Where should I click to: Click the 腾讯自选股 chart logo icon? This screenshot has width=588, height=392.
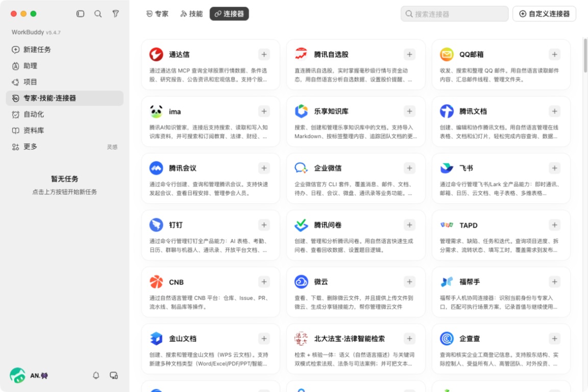301,55
